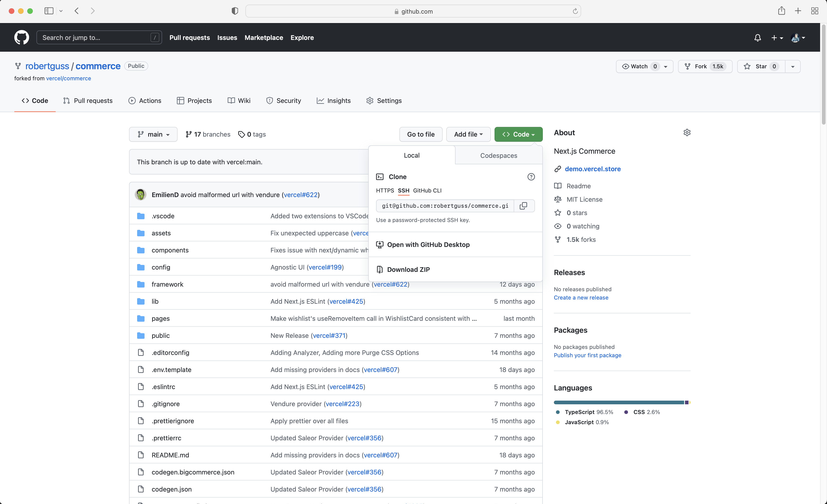Show Safari tab overview grid icon
The height and width of the screenshot is (504, 827).
point(815,11)
